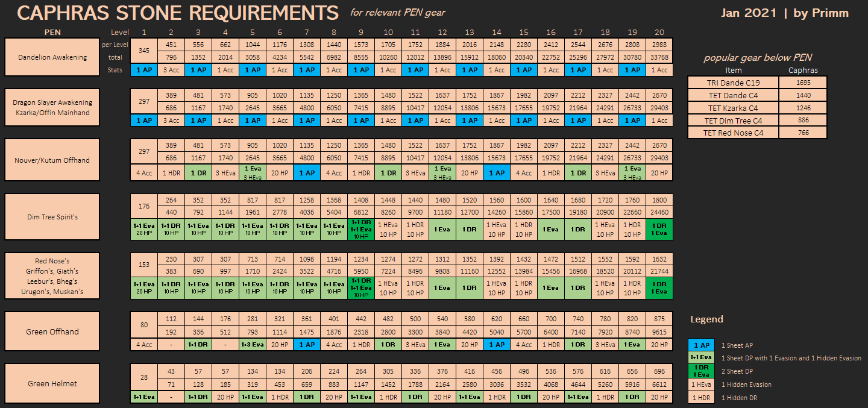868x408 pixels.
Task: Click the Item column header
Action: tap(733, 71)
